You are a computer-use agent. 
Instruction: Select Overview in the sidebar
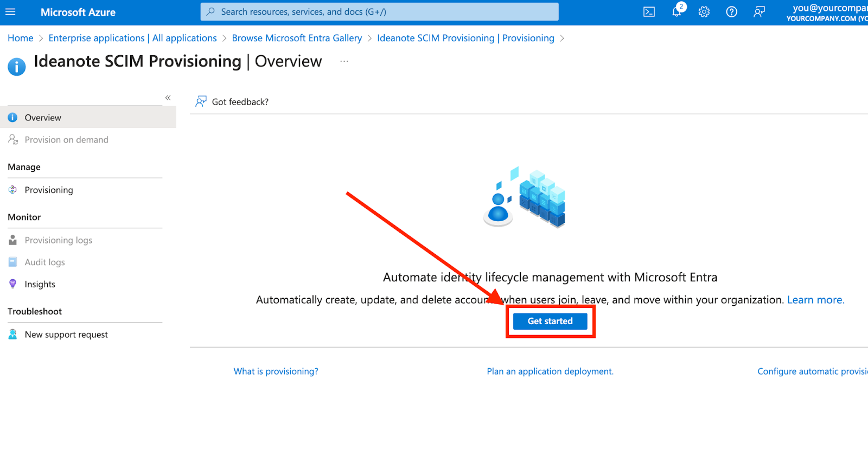88,118
